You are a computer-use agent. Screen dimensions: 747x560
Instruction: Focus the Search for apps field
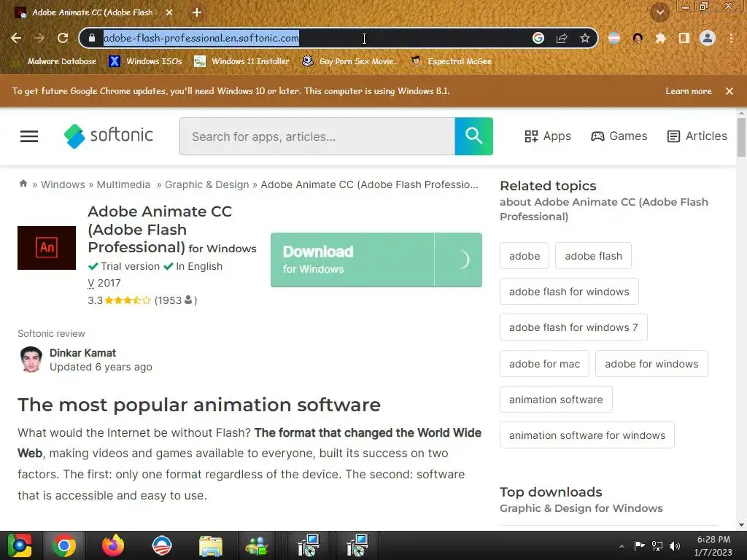coord(317,136)
